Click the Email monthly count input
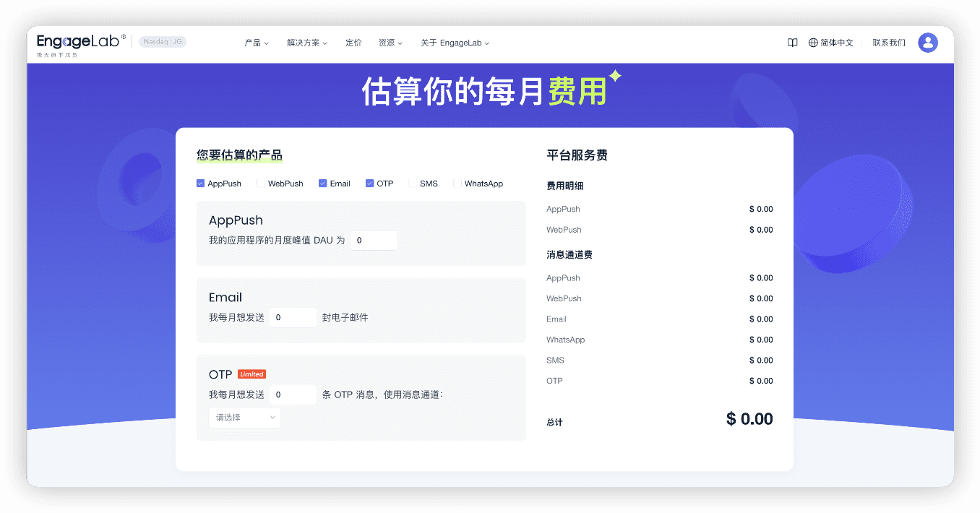The image size is (980, 513). coord(293,317)
